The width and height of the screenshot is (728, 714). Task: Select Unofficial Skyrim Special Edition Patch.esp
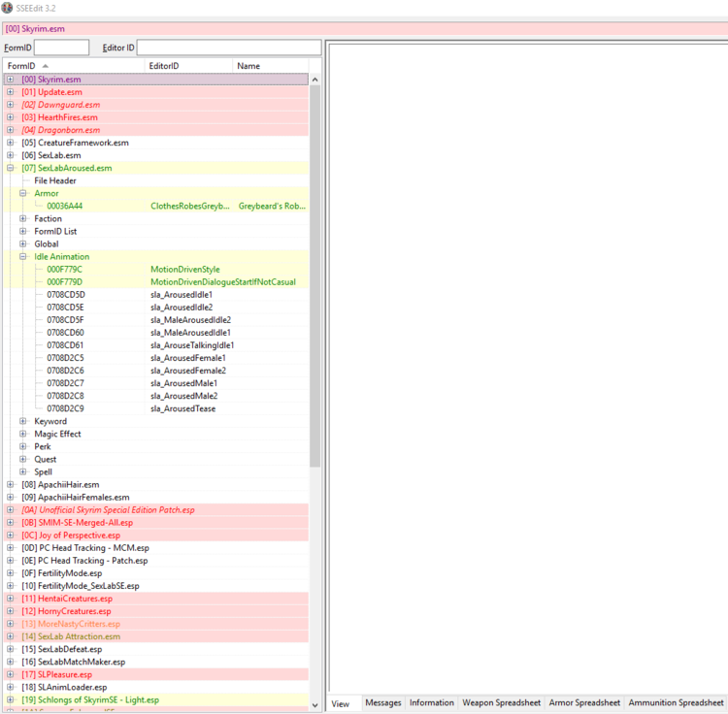(x=156, y=510)
